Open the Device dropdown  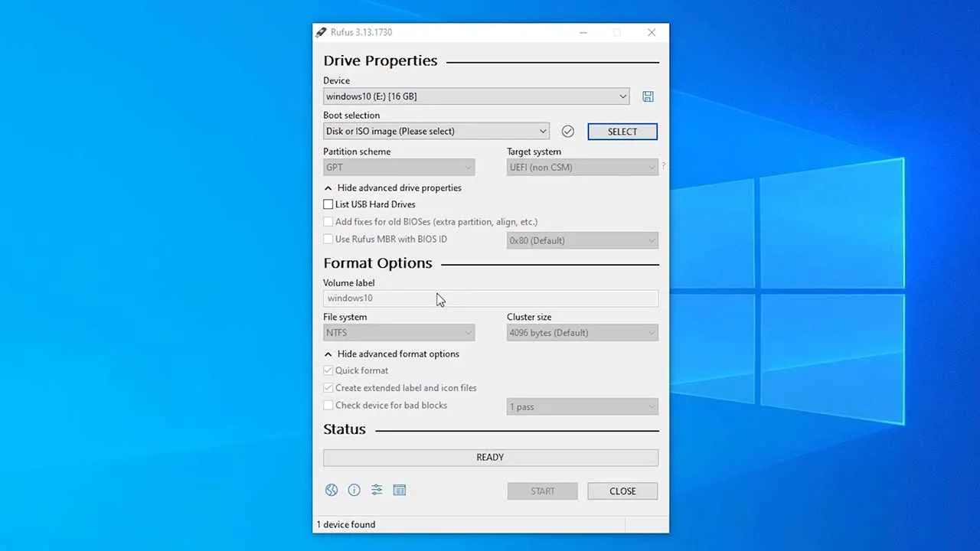(x=476, y=96)
